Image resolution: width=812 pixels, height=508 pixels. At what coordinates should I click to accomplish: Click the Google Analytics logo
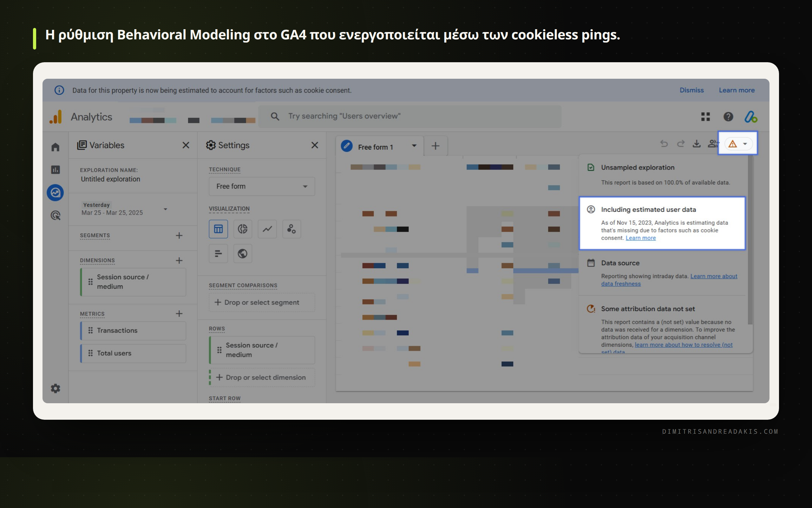(x=56, y=117)
